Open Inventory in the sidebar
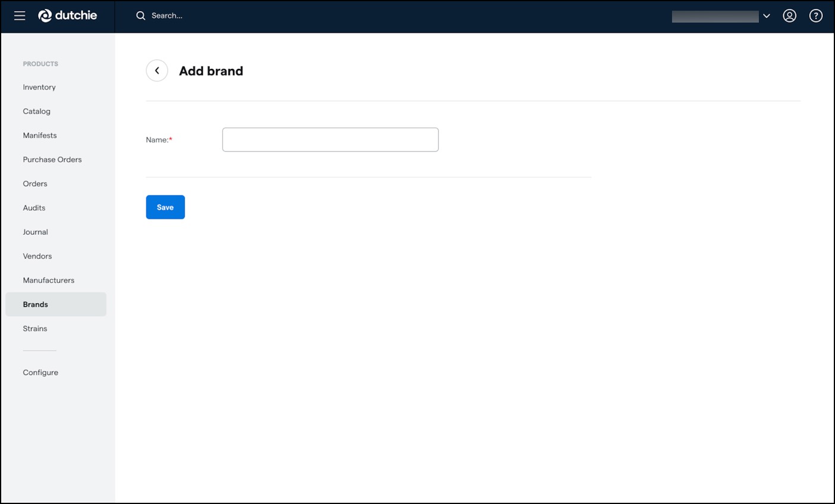Screen dimensions: 835x504 pos(39,87)
